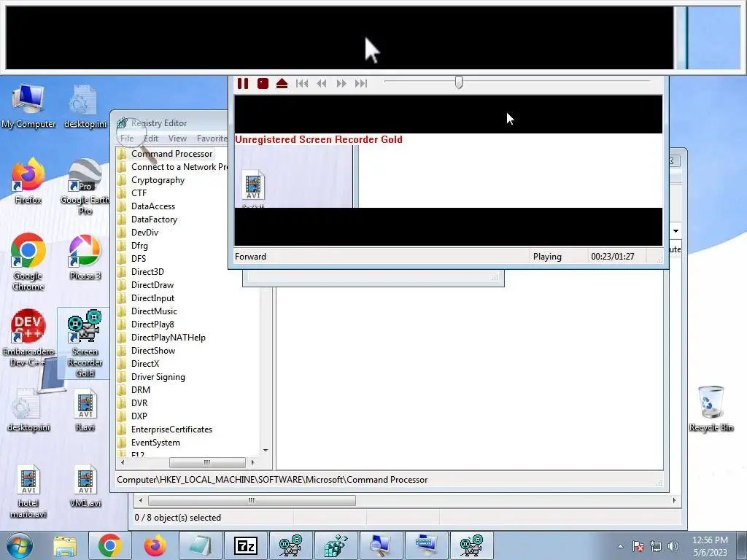The image size is (747, 560).
Task: Select the DVR registry key
Action: point(139,402)
